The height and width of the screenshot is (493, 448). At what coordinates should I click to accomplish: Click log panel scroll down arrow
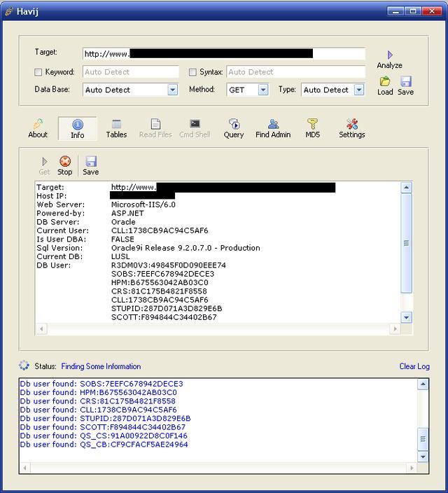(x=423, y=457)
